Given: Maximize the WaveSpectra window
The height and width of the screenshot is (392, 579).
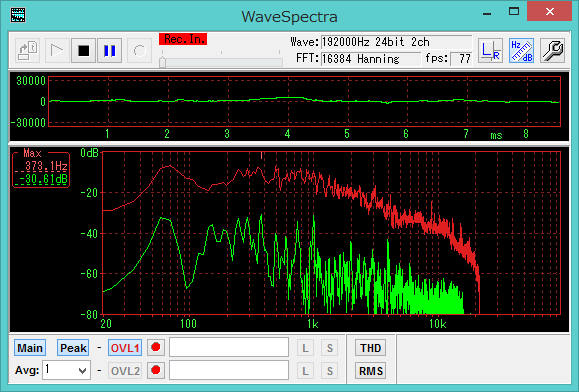Looking at the screenshot, I should (x=514, y=12).
